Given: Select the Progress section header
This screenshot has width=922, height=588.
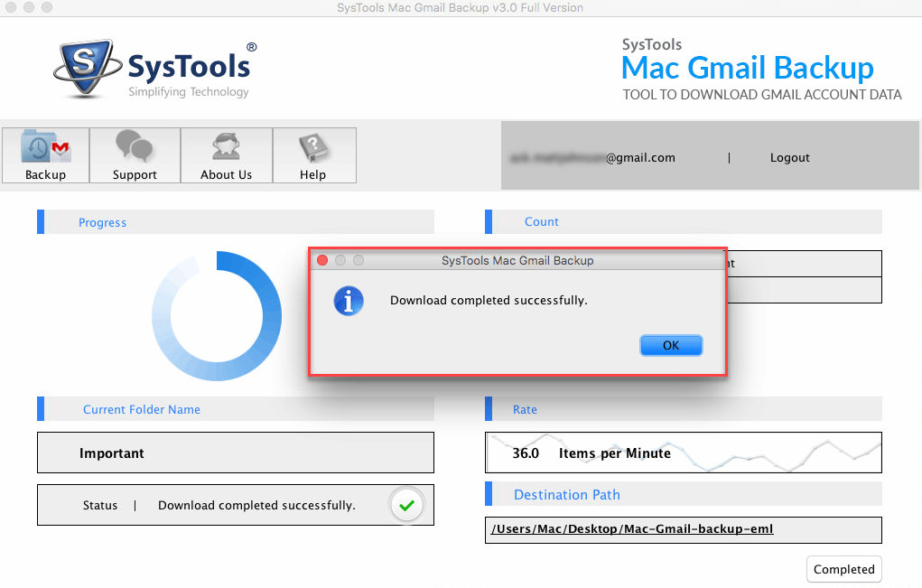Looking at the screenshot, I should (x=103, y=221).
